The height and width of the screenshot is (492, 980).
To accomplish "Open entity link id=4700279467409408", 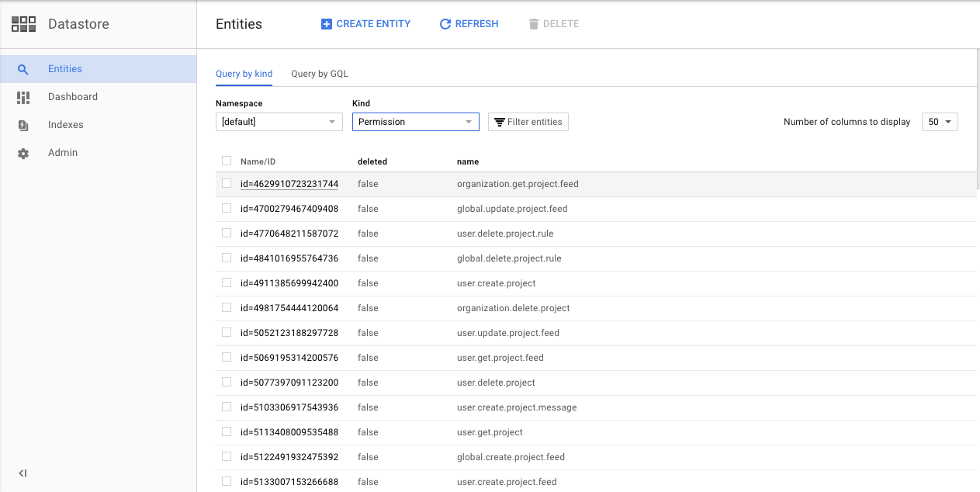I will click(289, 209).
